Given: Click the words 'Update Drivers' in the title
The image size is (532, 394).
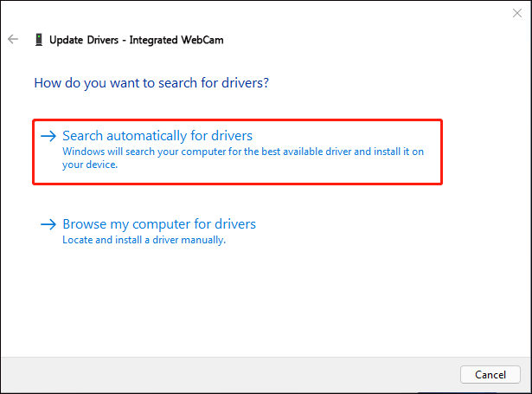Looking at the screenshot, I should point(84,40).
